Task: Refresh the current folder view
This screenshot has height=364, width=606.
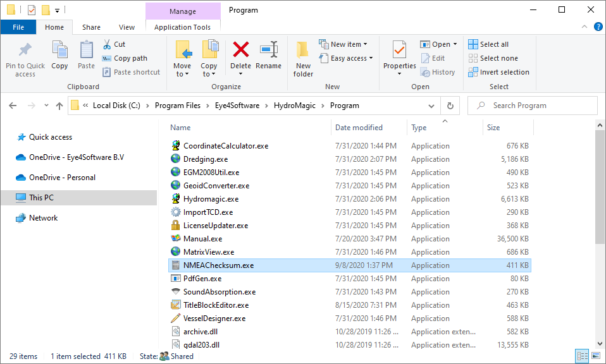Action: coord(450,106)
